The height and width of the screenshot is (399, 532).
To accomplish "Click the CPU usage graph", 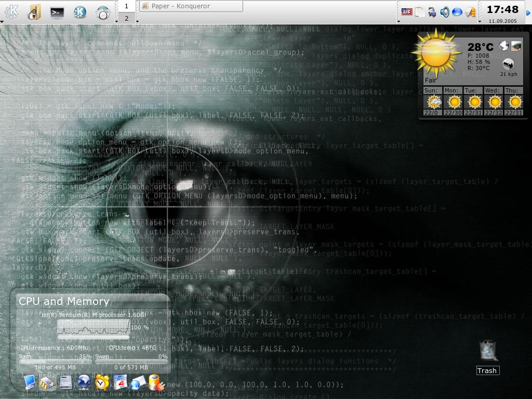I will point(94,327).
